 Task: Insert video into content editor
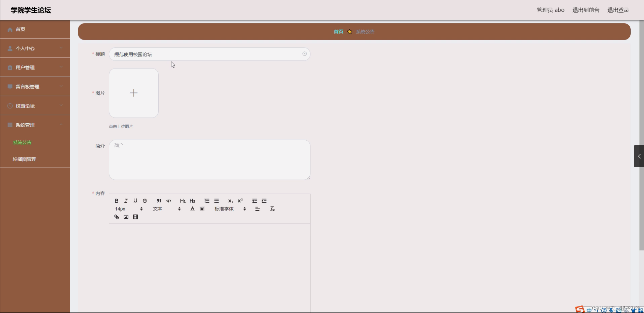coord(135,217)
